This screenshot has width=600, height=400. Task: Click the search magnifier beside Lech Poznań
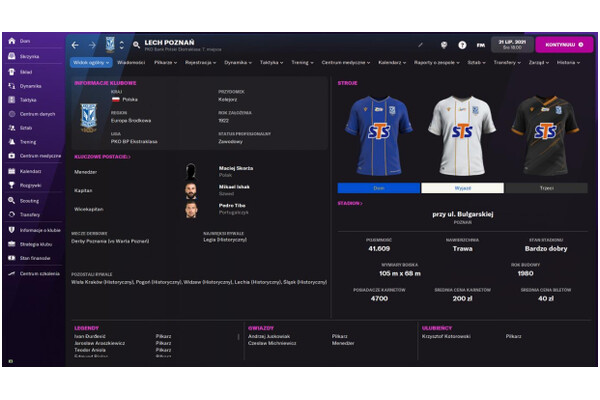coord(136,45)
